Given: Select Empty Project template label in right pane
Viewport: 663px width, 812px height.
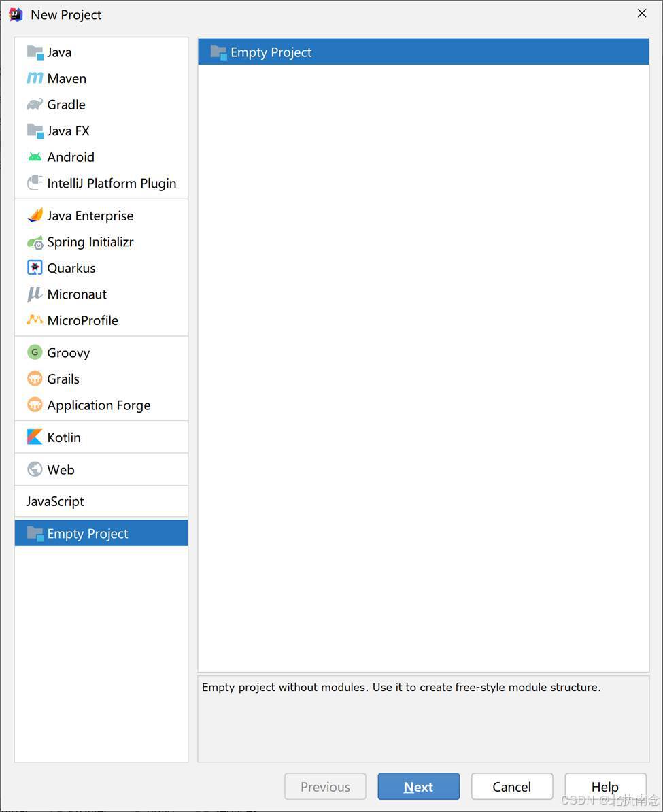Looking at the screenshot, I should (x=271, y=52).
